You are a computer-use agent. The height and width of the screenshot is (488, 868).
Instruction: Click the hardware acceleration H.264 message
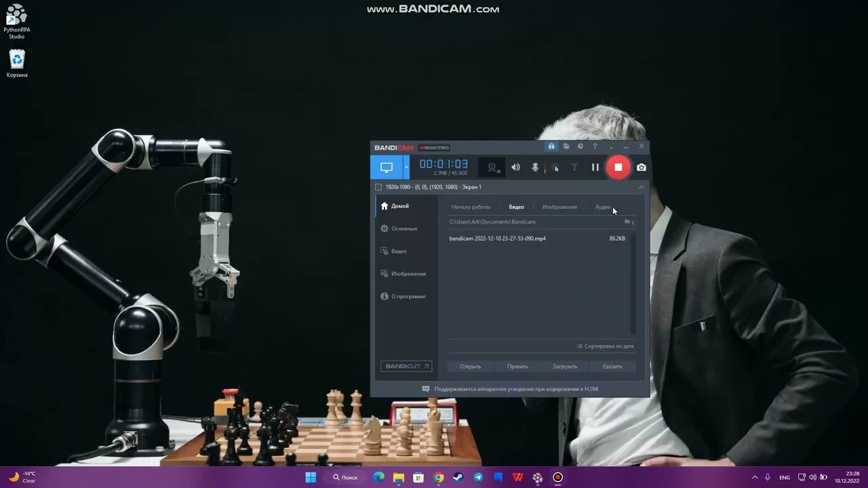tap(516, 389)
